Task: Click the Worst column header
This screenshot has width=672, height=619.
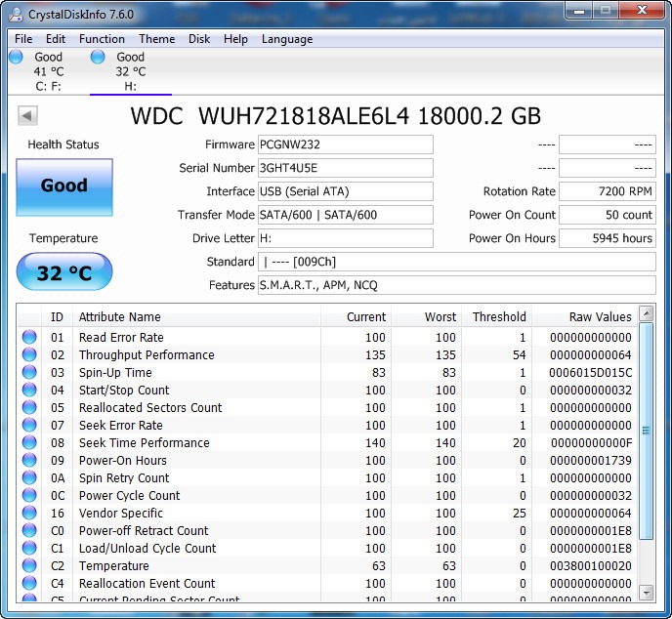Action: (x=427, y=316)
